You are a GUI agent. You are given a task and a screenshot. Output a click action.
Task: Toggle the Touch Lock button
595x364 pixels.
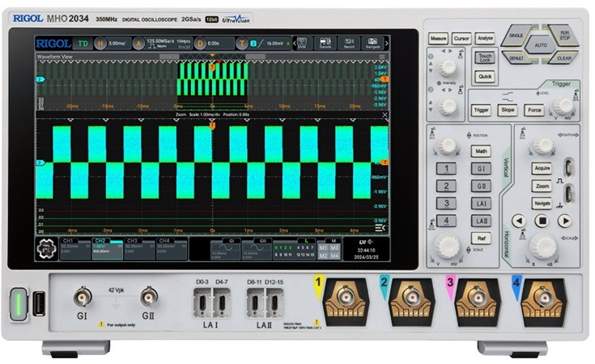(x=485, y=58)
